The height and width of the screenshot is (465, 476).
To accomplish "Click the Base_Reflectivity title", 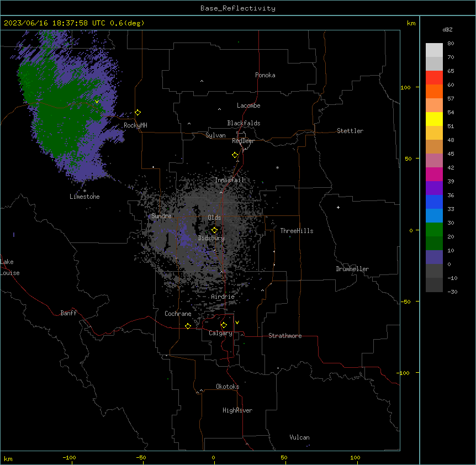I will [238, 8].
